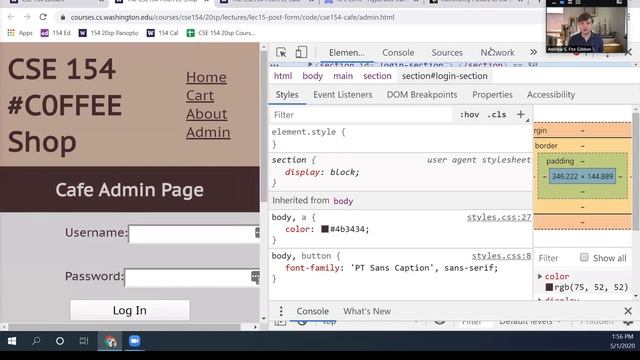Viewport: 640px width, 360px height.
Task: Select section#login-section breadcrumb
Action: point(444,76)
